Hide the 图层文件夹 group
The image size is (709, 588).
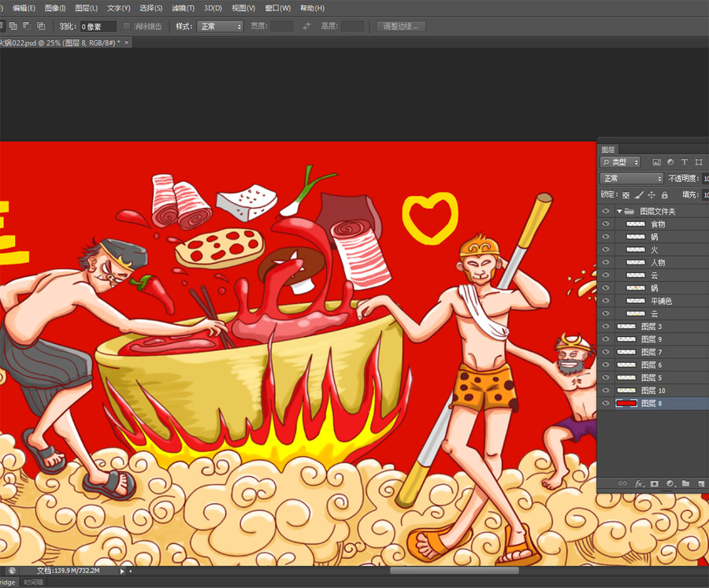[x=606, y=211]
